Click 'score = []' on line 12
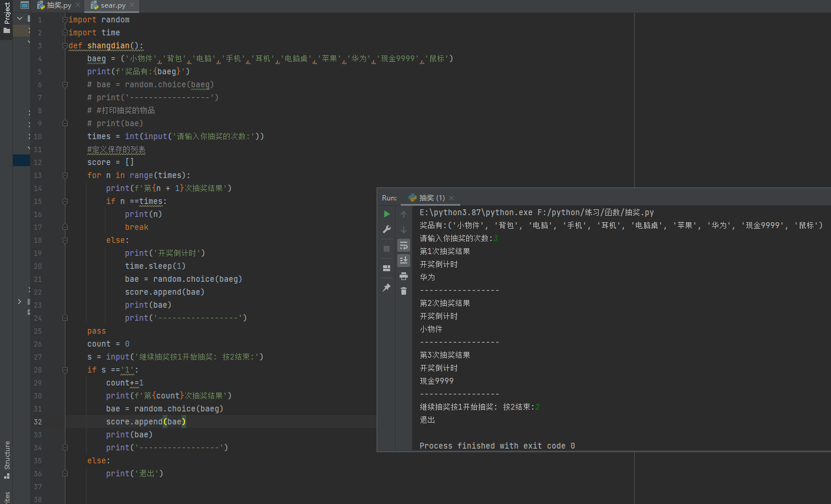 point(111,162)
